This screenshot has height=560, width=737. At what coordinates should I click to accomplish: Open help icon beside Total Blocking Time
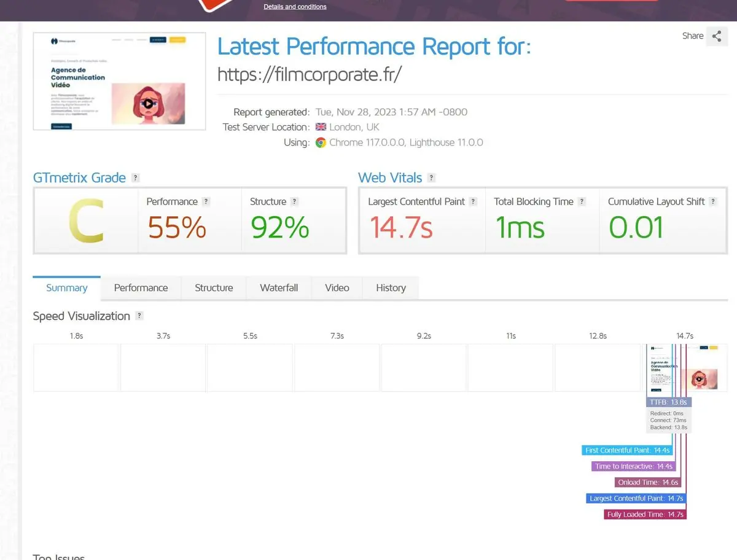(582, 201)
